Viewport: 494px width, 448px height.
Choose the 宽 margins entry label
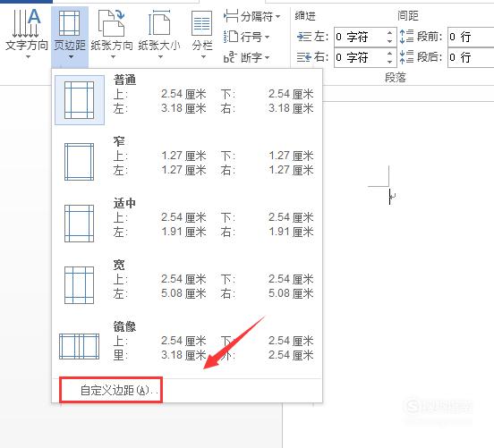pyautogui.click(x=119, y=265)
